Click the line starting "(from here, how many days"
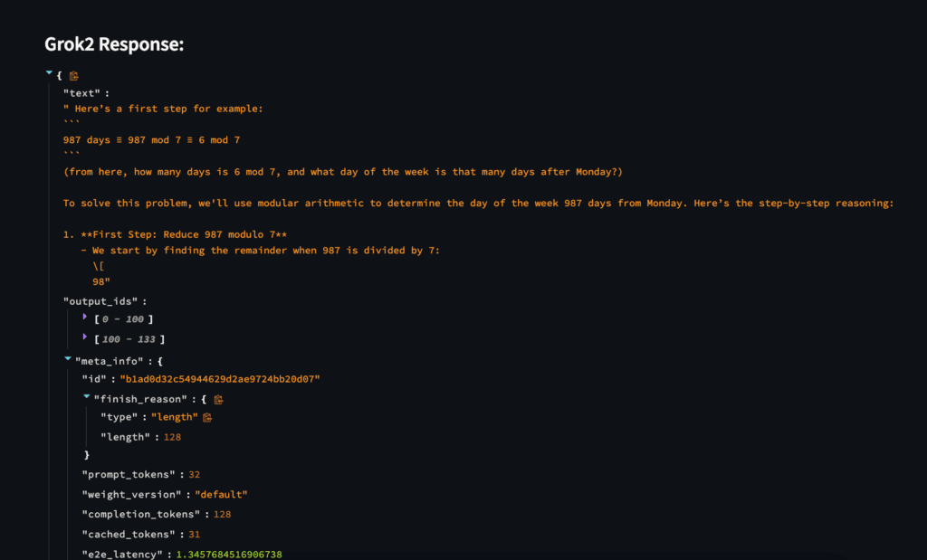 click(x=343, y=172)
